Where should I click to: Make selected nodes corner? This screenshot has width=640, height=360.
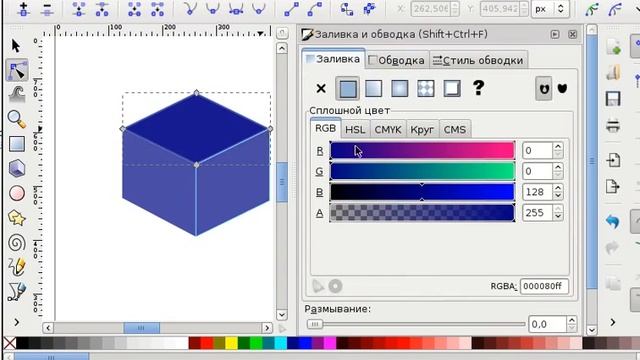[190, 9]
